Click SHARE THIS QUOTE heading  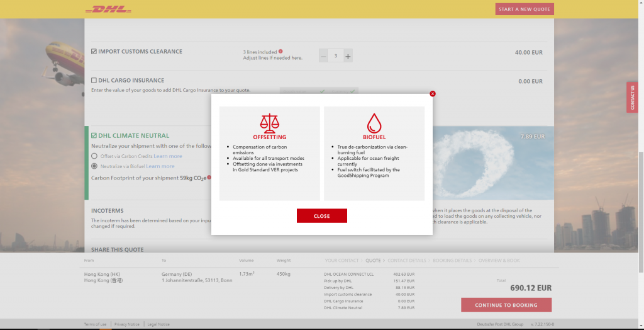[x=118, y=250]
